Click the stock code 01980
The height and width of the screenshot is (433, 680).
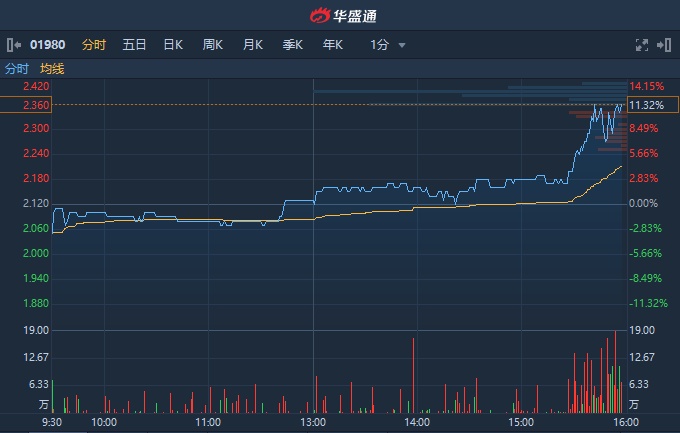[47, 45]
